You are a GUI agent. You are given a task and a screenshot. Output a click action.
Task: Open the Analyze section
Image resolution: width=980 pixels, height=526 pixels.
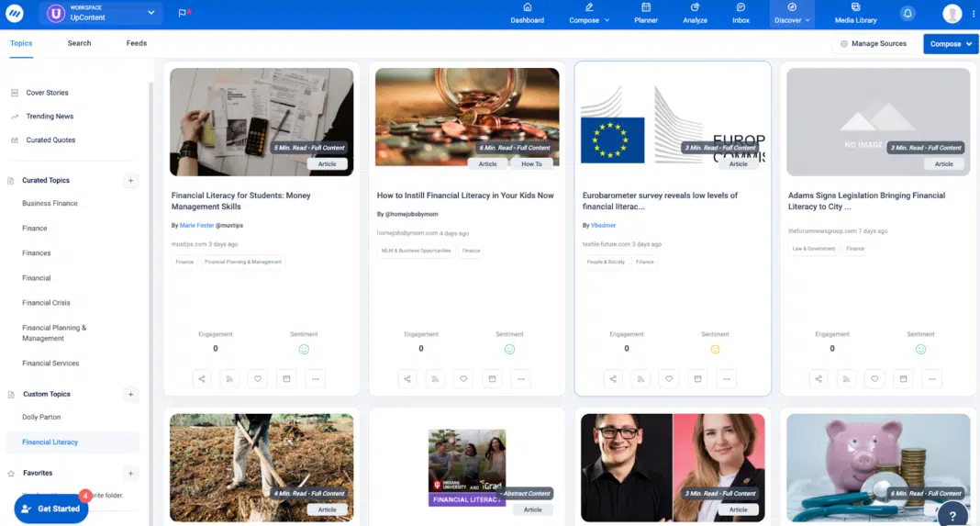(x=695, y=14)
